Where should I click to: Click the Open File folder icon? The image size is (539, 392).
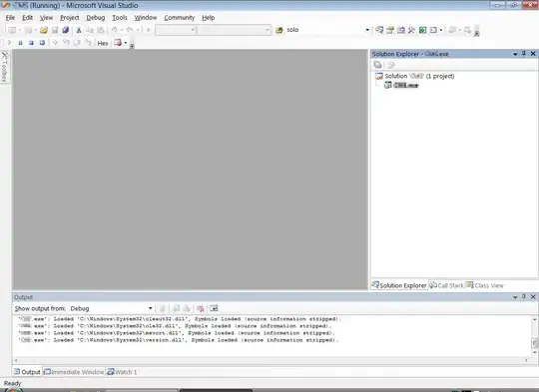point(44,30)
